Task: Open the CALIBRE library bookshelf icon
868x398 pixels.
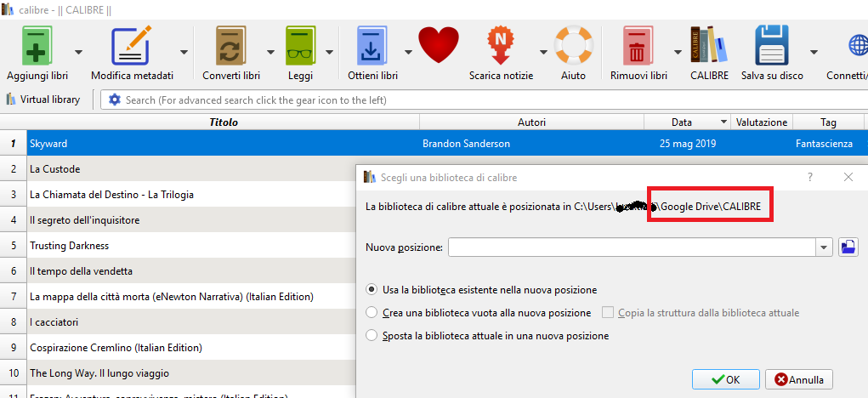Action: point(708,45)
